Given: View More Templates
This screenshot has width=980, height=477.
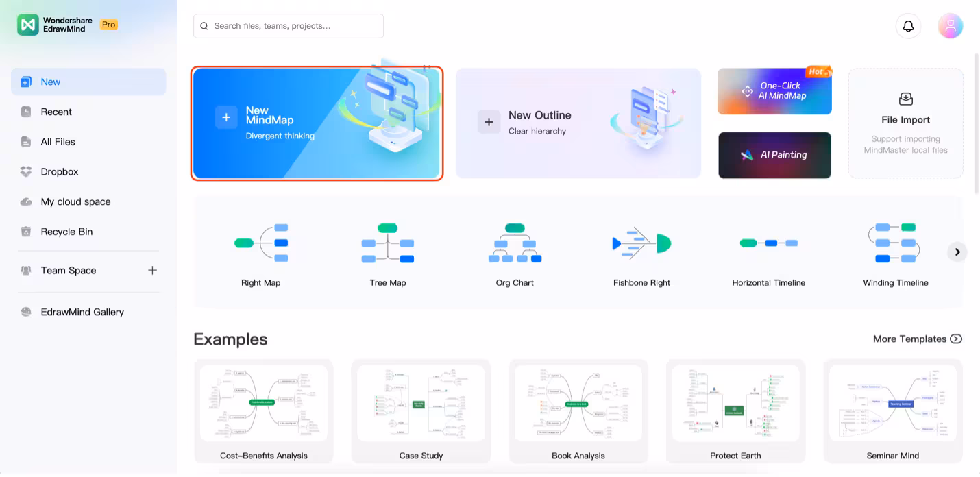Looking at the screenshot, I should click(x=918, y=339).
